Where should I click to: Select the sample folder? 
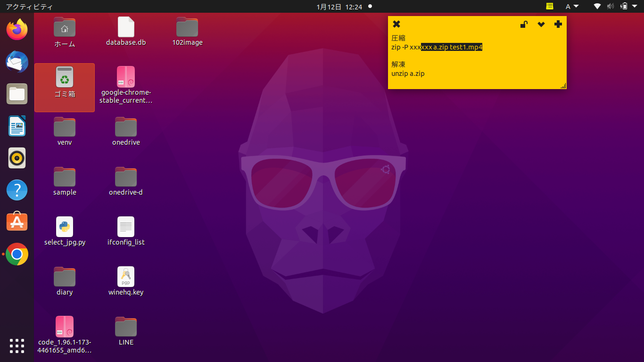(x=65, y=181)
